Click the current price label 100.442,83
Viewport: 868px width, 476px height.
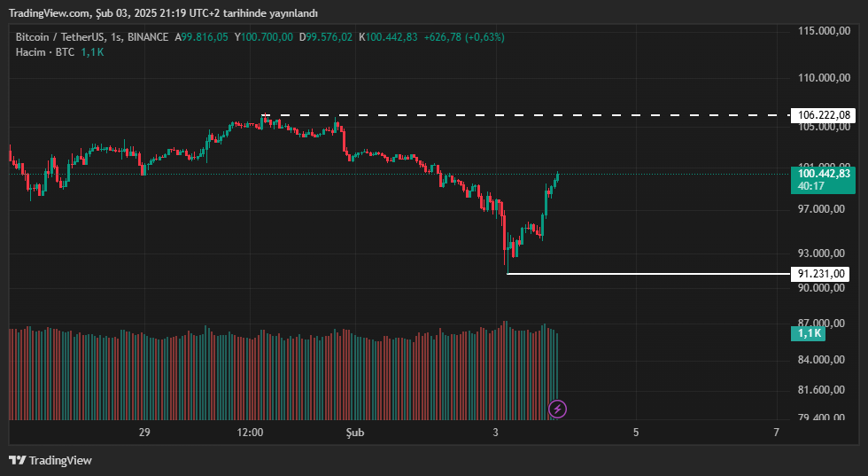823,174
